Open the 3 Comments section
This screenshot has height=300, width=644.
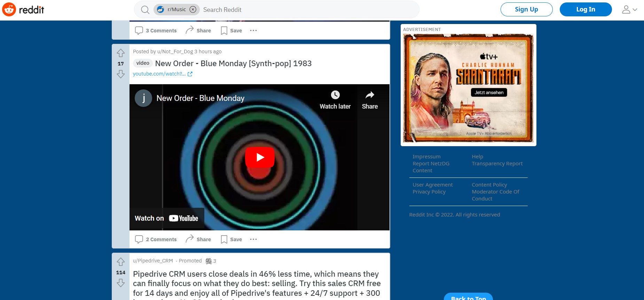click(x=156, y=31)
